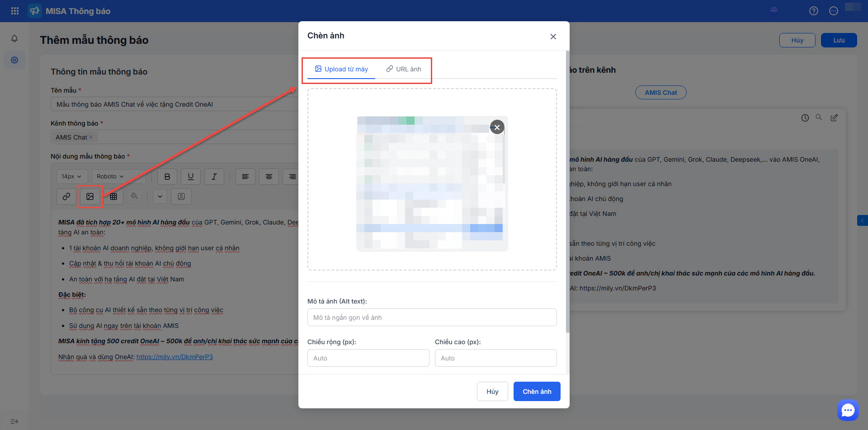Screen dimensions: 868x430
Task: Toggle bold formatting in editor toolbar
Action: (167, 177)
